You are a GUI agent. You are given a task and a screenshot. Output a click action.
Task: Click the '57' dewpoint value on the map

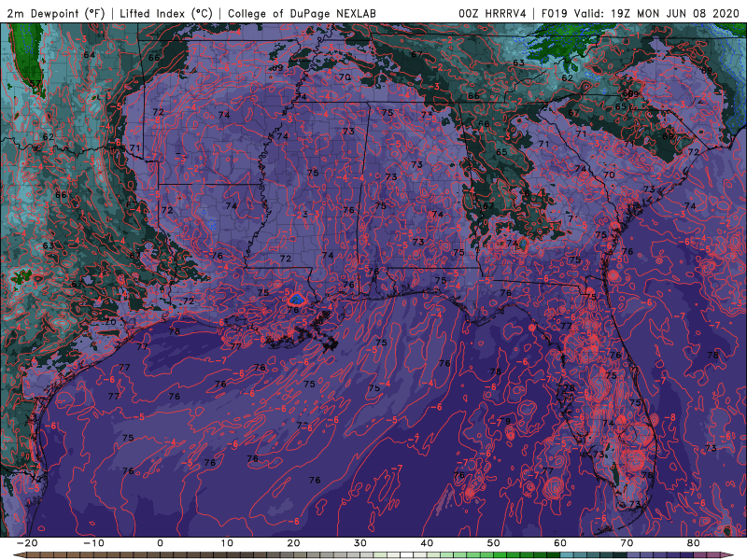pos(35,84)
